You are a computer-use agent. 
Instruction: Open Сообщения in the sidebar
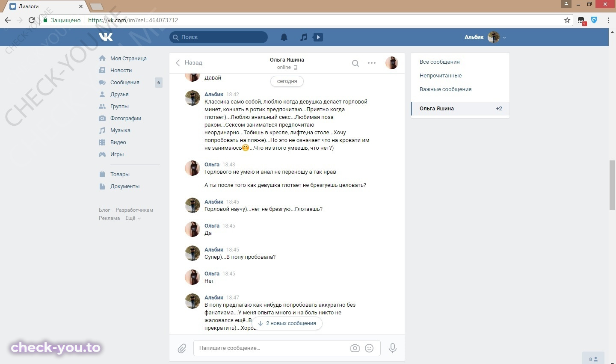[x=125, y=83]
